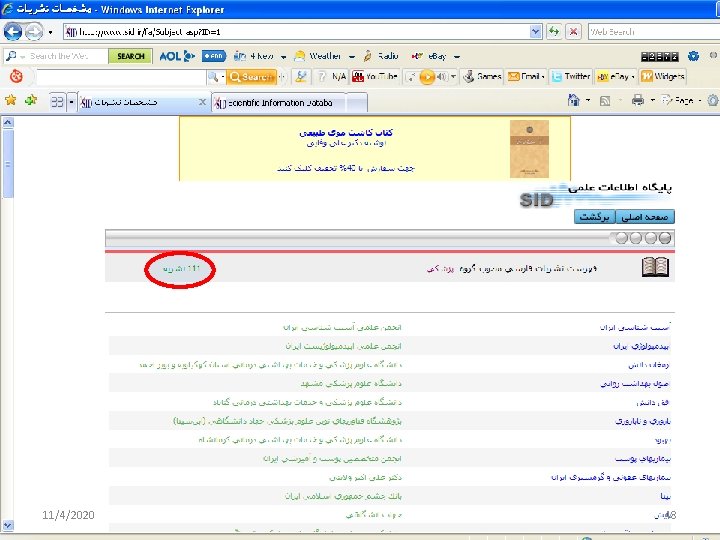Click the Home icon in command bar

click(x=574, y=100)
